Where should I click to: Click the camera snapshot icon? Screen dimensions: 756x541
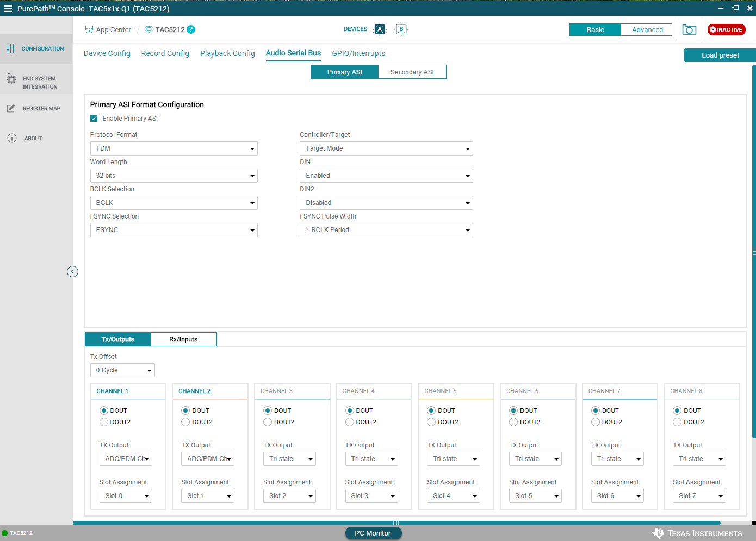(689, 30)
